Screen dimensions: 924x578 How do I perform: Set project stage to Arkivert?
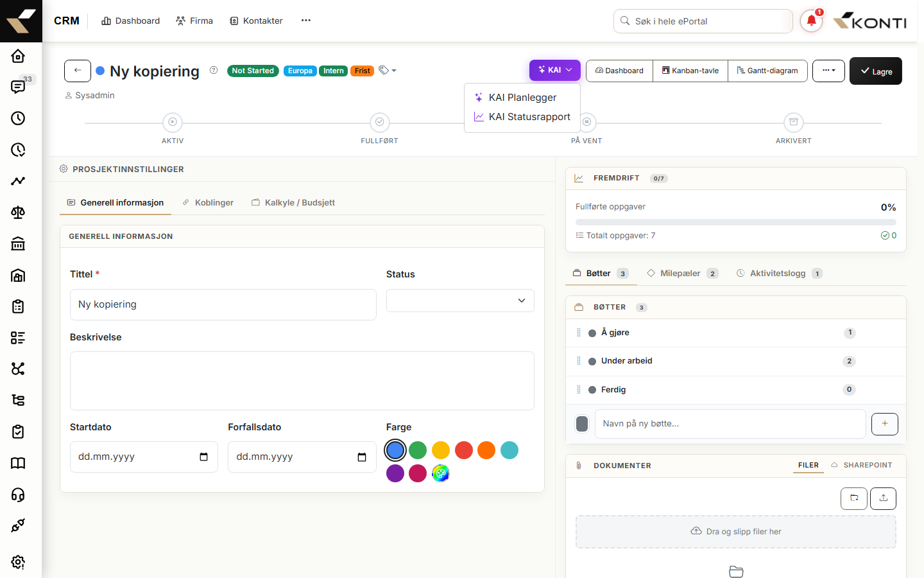794,122
